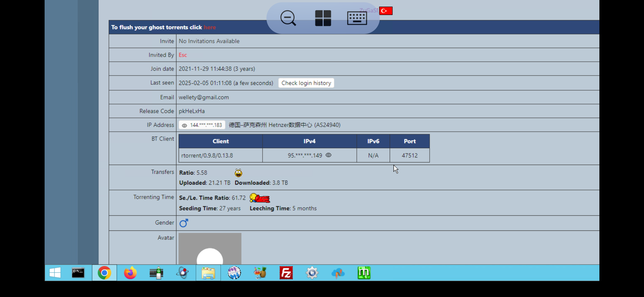The width and height of the screenshot is (644, 297).
Task: Toggle eye icon next to 95.***.***.149
Action: (x=328, y=155)
